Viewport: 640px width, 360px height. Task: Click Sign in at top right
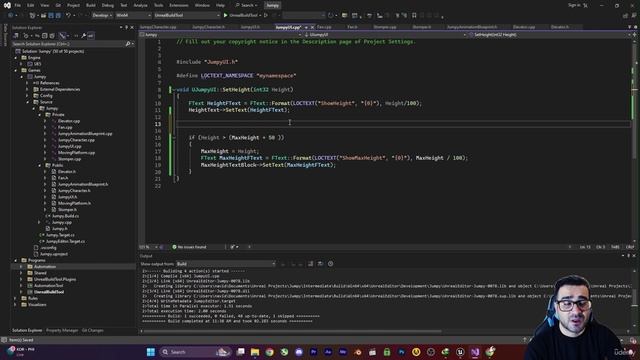coord(574,5)
